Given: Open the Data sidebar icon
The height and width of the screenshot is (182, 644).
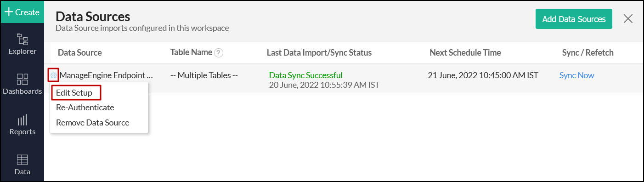Looking at the screenshot, I should [22, 165].
